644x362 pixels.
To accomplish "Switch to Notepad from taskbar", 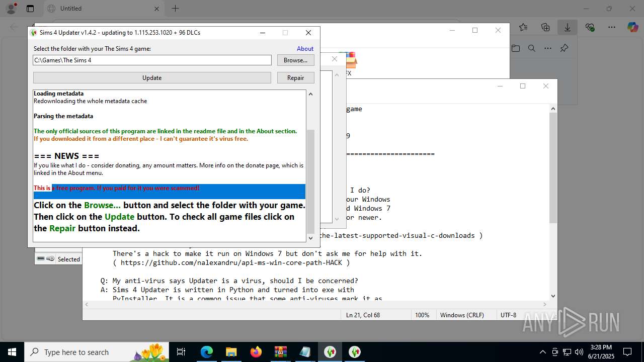I will coord(305,352).
